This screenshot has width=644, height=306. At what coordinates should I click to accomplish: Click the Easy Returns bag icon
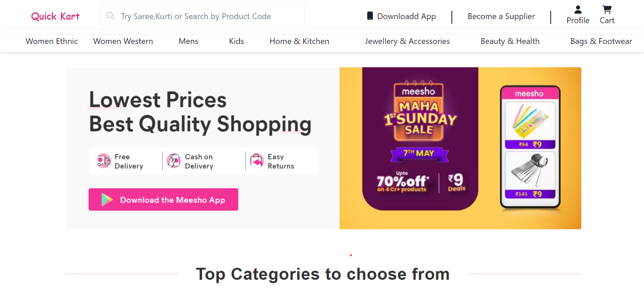[257, 160]
